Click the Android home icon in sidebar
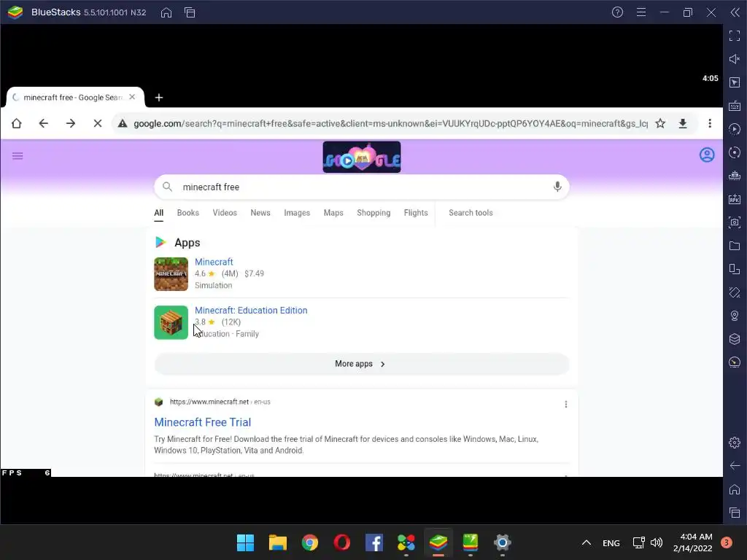Screen dimensions: 747x560 [735, 489]
